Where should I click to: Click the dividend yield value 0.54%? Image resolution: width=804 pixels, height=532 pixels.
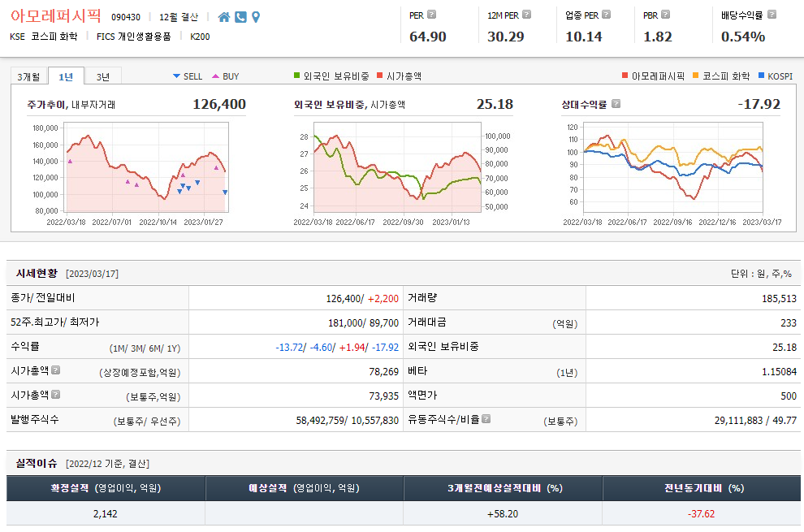743,37
